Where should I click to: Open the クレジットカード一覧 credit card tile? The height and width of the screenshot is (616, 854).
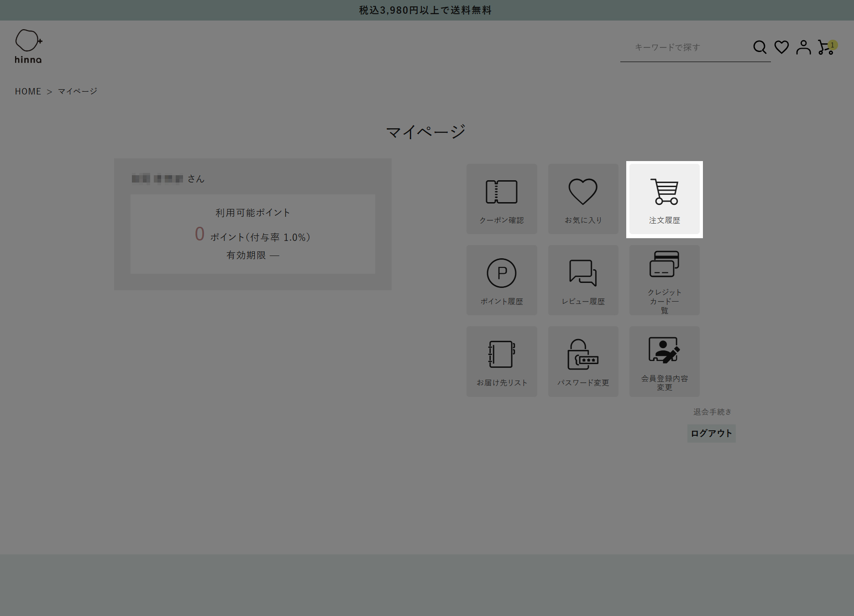(x=664, y=280)
